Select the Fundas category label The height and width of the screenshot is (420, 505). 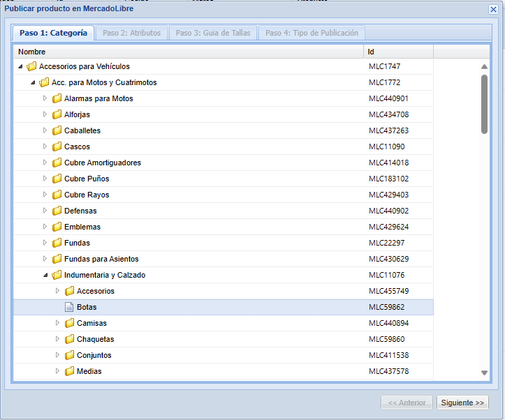[77, 243]
